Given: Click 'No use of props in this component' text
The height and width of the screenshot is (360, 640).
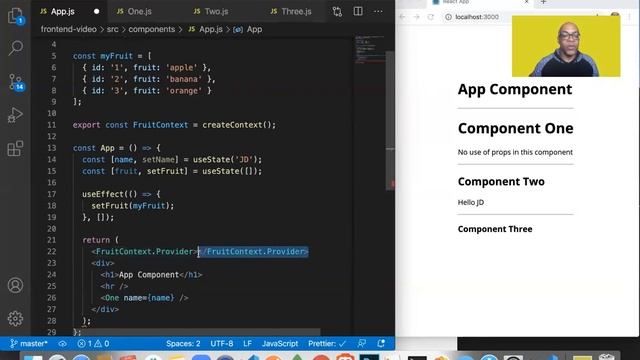Looking at the screenshot, I should click(x=515, y=152).
